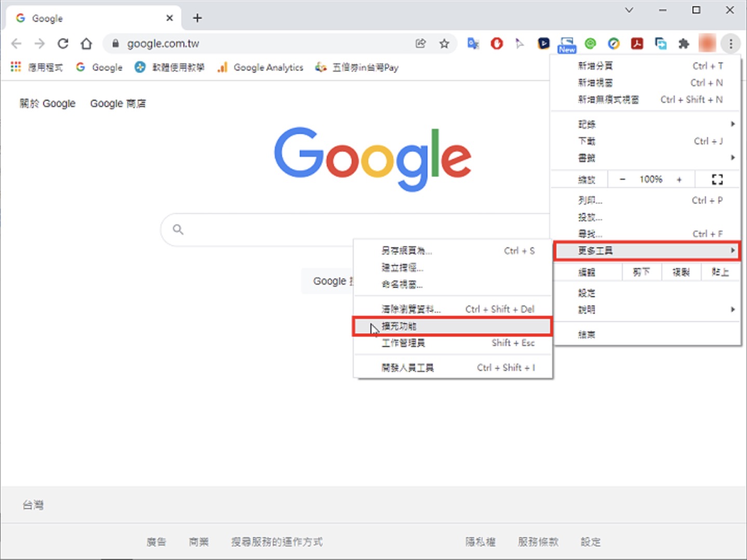747x560 pixels.
Task: Click 剪下 cut in the edit row
Action: 642,272
